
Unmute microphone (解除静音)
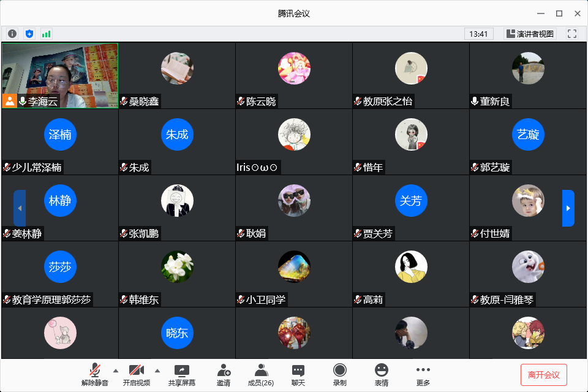(95, 375)
